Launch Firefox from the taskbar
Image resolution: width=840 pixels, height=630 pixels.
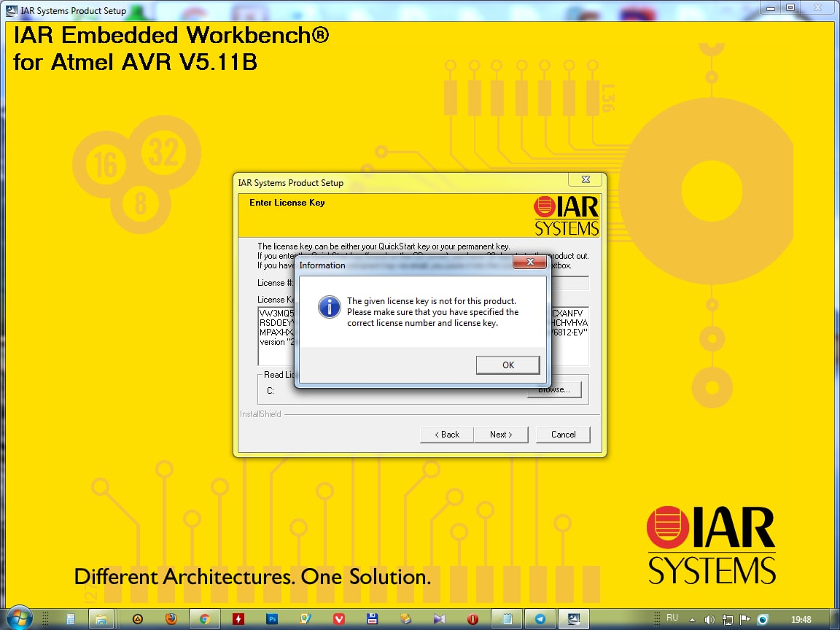click(171, 619)
